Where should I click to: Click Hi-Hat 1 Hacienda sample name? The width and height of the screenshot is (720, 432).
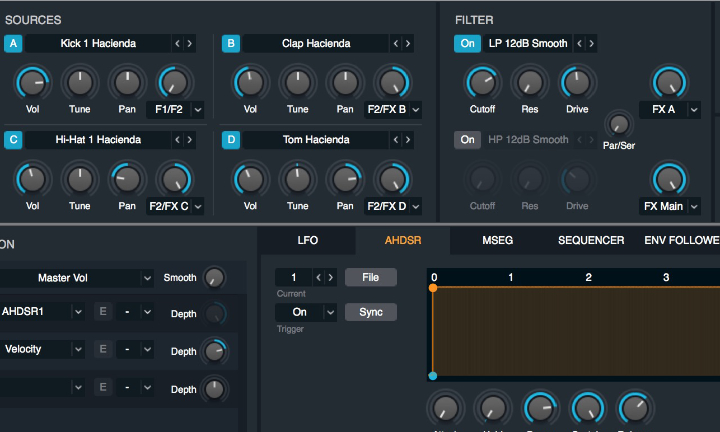98,140
